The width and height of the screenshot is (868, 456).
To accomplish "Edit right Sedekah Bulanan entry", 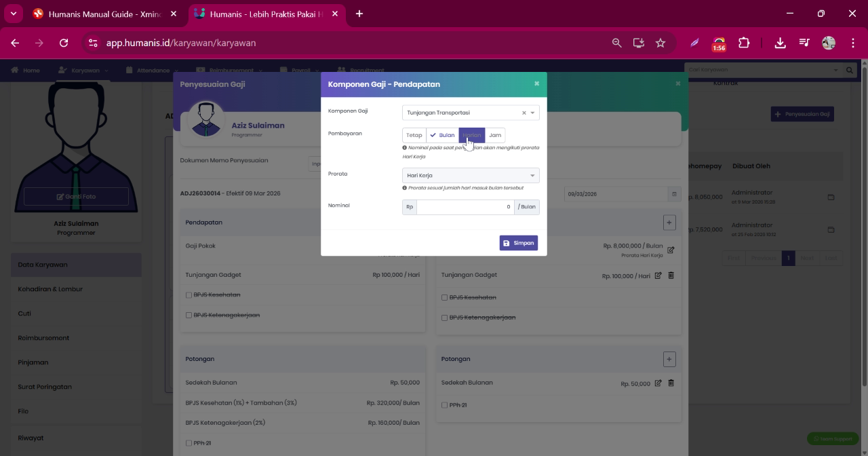I will click(658, 383).
